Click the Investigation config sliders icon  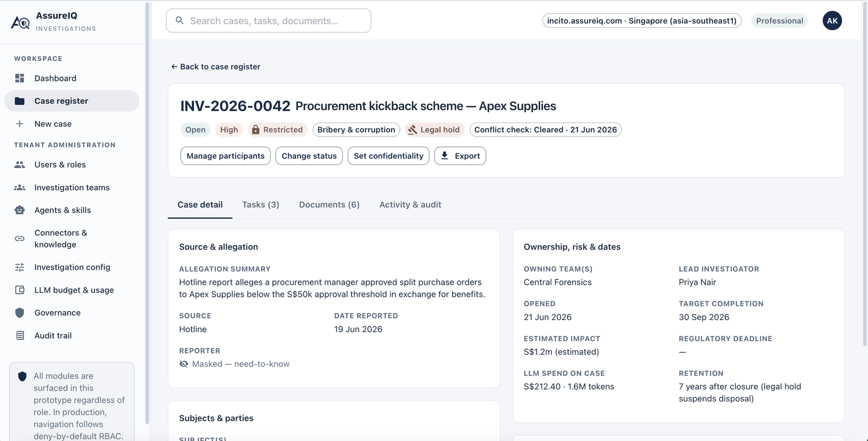20,267
